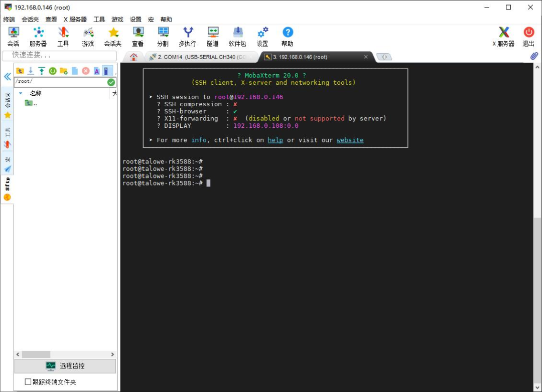Viewport: 542px width, 392px height.
Task: Collapse the sidebar with the double-chevron arrow
Action: pos(8,77)
